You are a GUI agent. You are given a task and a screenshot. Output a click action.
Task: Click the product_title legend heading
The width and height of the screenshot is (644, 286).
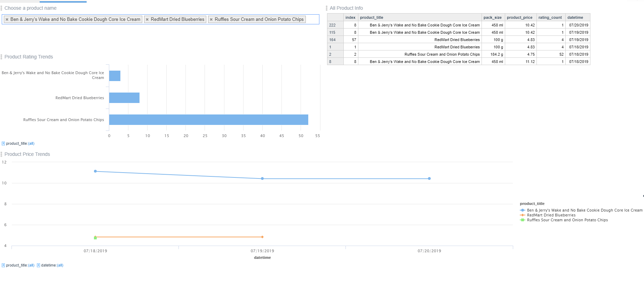[x=532, y=204]
